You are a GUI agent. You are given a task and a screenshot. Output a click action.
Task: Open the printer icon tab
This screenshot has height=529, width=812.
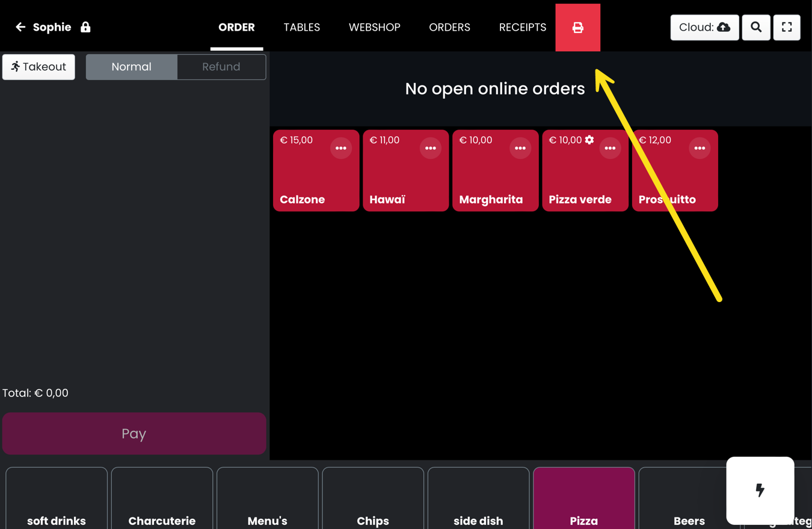(x=577, y=27)
